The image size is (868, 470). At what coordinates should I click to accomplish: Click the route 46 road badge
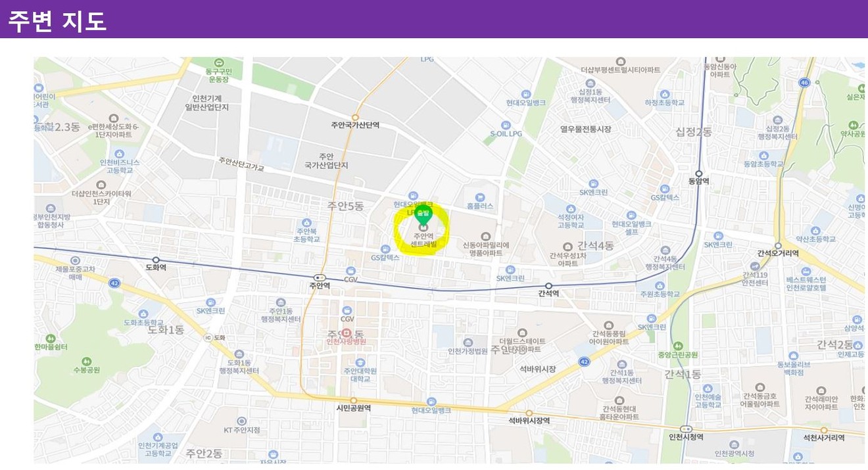(x=804, y=82)
